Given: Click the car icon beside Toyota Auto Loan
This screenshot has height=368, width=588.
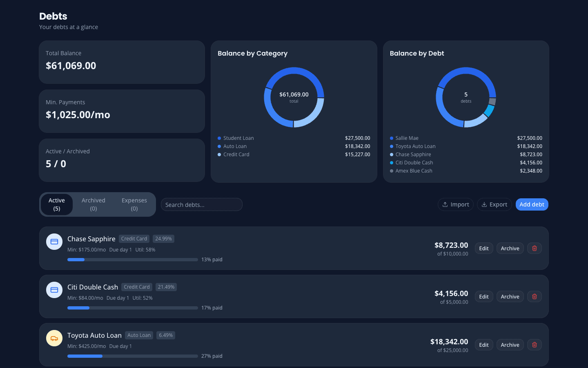Looking at the screenshot, I should (x=54, y=338).
